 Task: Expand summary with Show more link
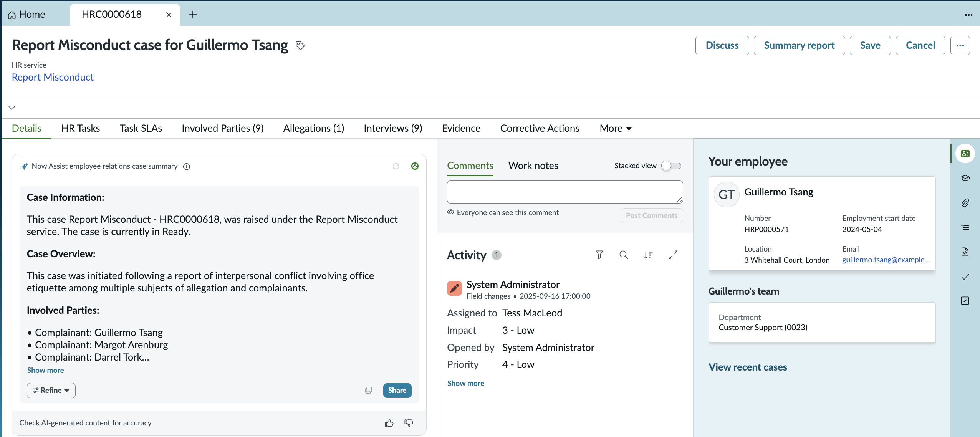[x=45, y=370]
